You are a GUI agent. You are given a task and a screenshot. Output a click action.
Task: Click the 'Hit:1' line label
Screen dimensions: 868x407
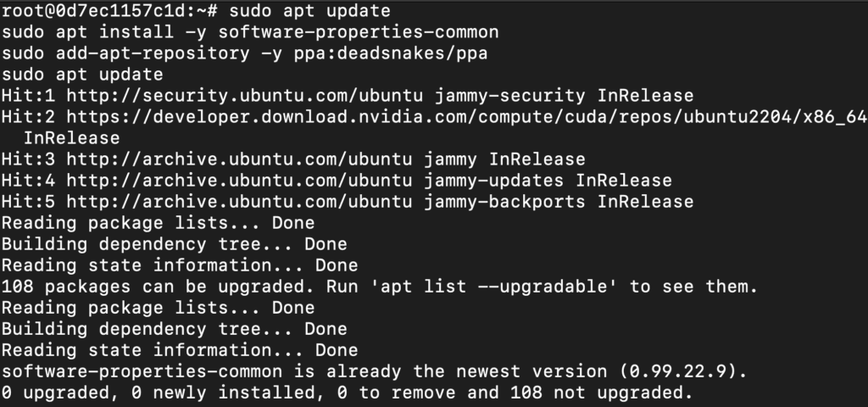[28, 96]
